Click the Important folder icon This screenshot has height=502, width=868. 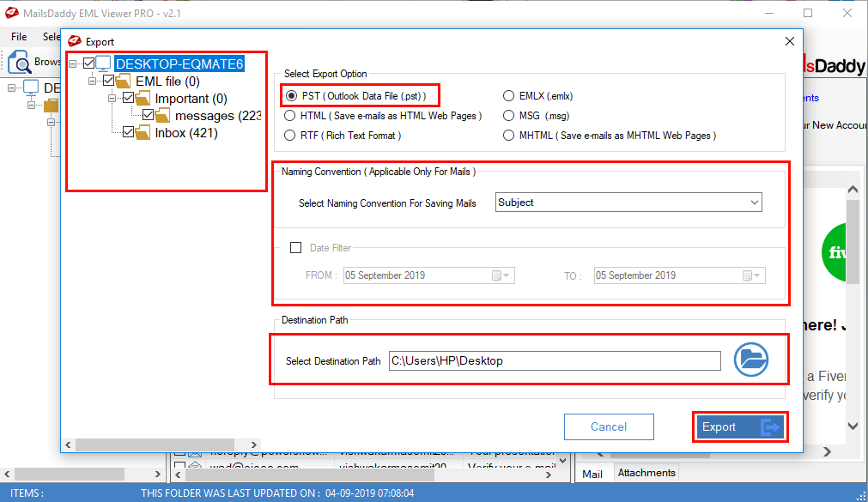143,99
